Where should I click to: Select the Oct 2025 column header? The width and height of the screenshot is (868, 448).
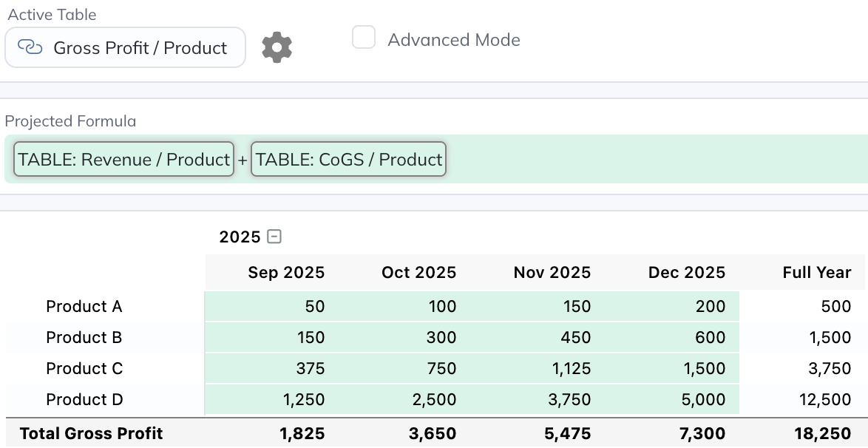[x=418, y=273]
